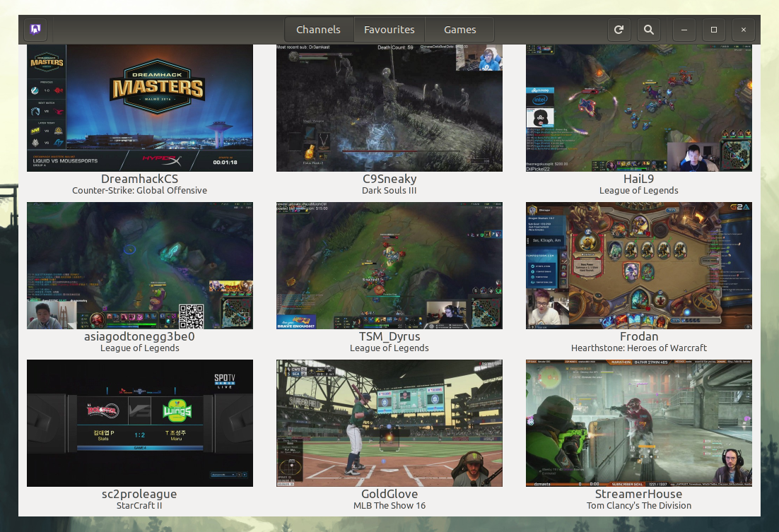
Task: Click the Frodan channel name
Action: tap(639, 336)
